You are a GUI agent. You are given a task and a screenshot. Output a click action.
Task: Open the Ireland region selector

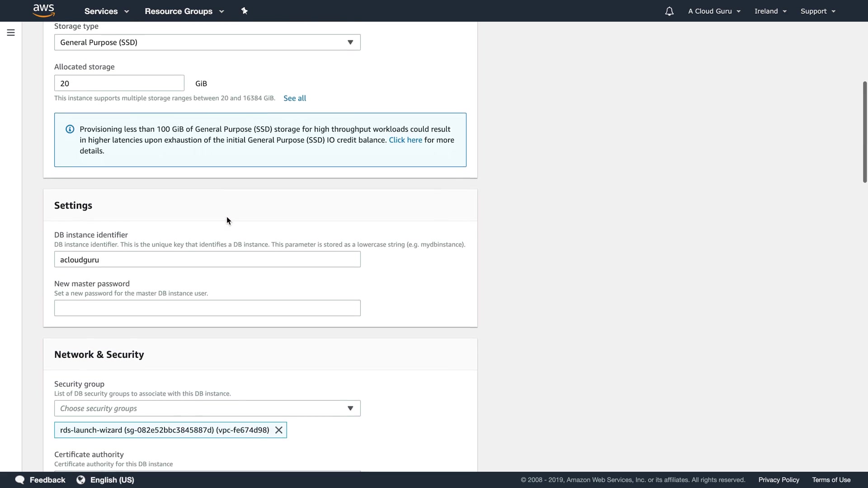click(770, 11)
